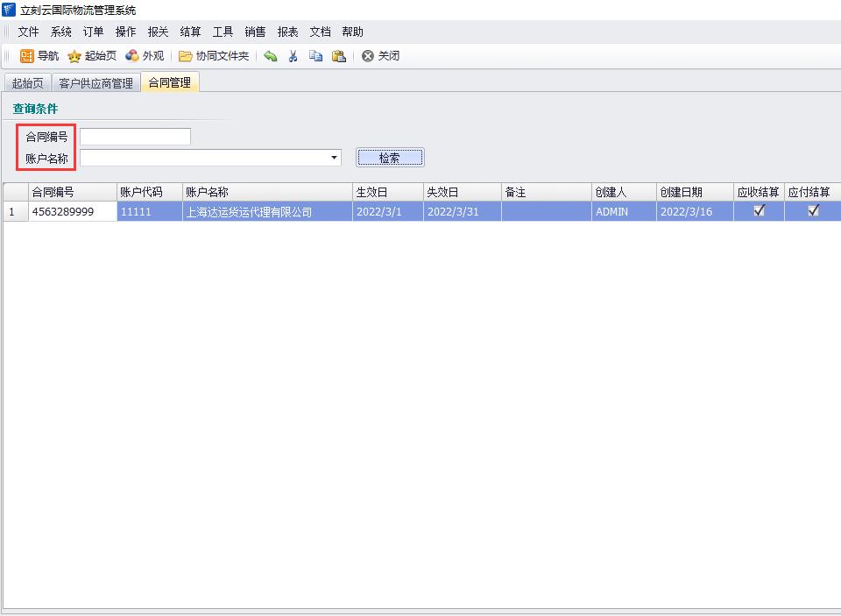Click the 外观 appearance toolbar icon
The image size is (841, 616).
[132, 56]
